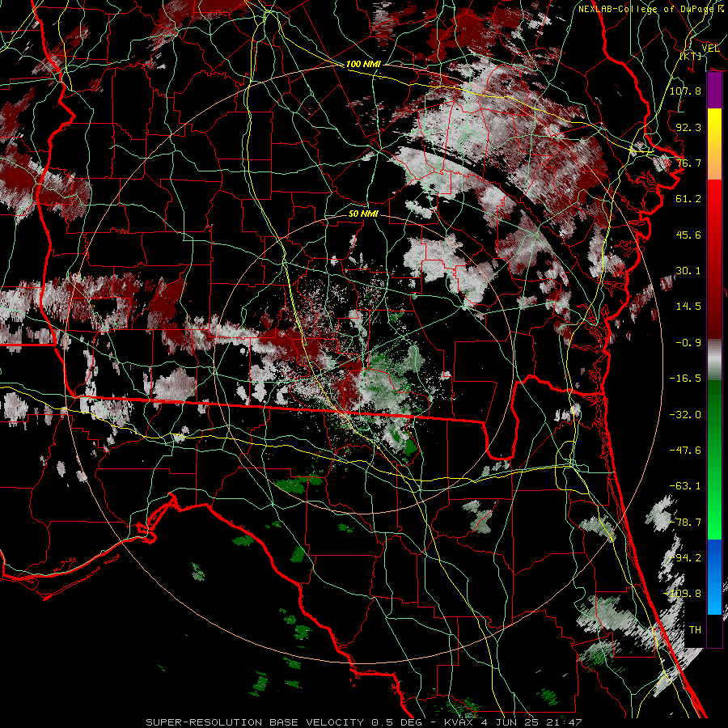Click the 45.6 value on the velocity scale
Viewport: 728px width, 728px height.
pos(688,235)
